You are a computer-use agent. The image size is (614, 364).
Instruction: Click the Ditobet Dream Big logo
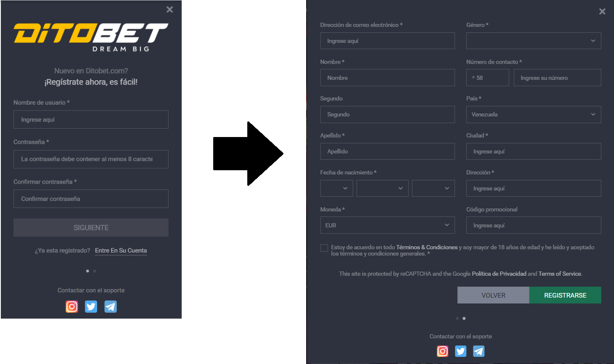(91, 37)
